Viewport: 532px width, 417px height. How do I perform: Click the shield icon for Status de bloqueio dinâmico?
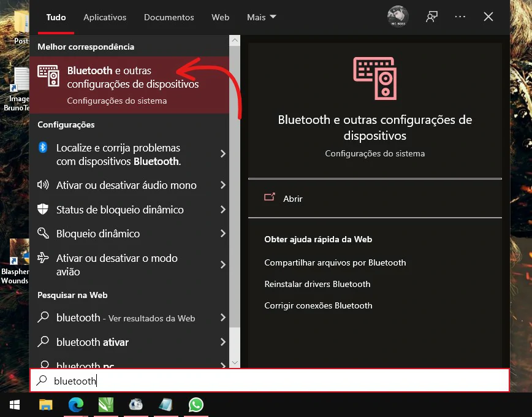pos(43,209)
